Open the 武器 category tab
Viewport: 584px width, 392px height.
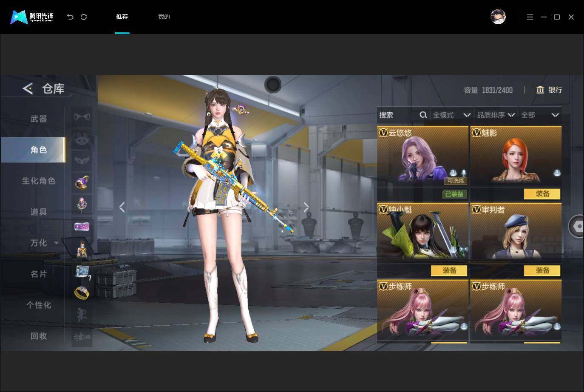tap(38, 119)
